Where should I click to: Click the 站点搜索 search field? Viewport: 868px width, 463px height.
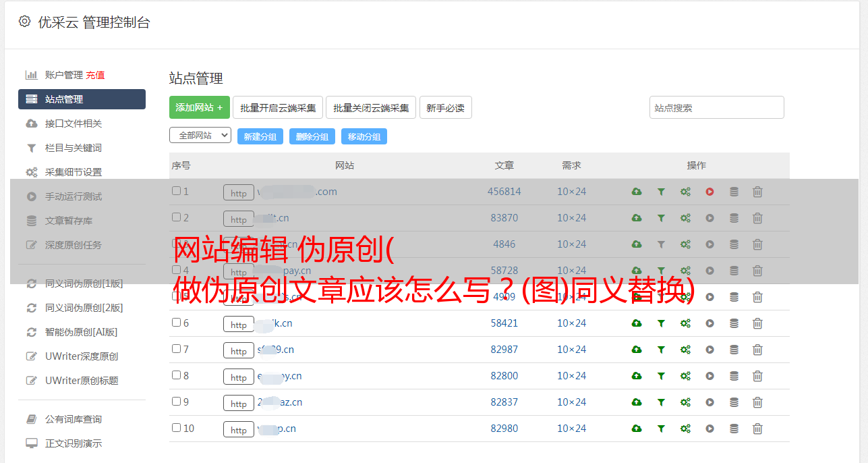pos(716,107)
